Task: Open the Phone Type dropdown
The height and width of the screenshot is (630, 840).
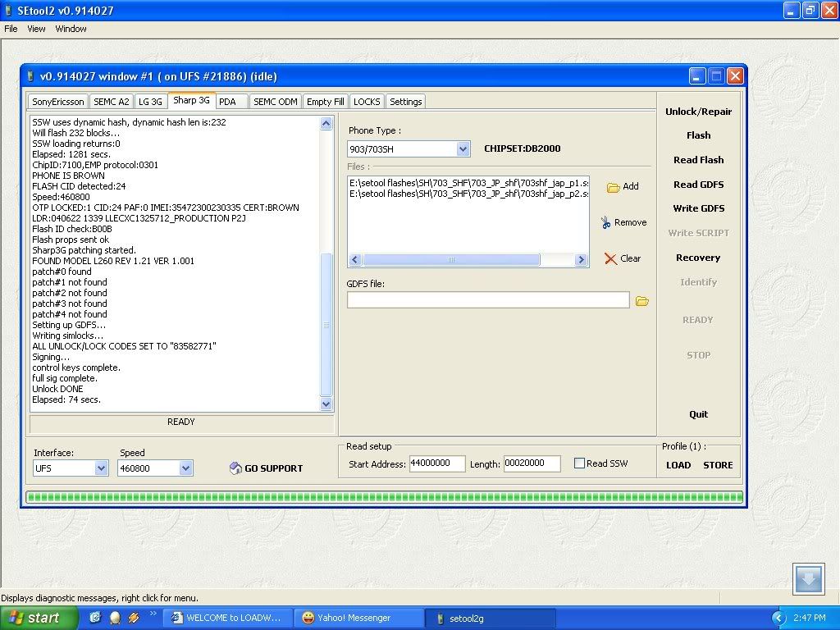Action: [463, 149]
